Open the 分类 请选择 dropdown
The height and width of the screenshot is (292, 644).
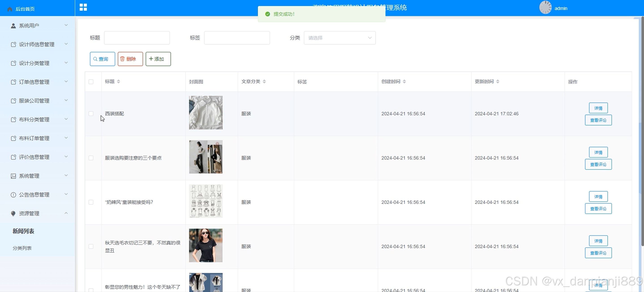pos(339,38)
